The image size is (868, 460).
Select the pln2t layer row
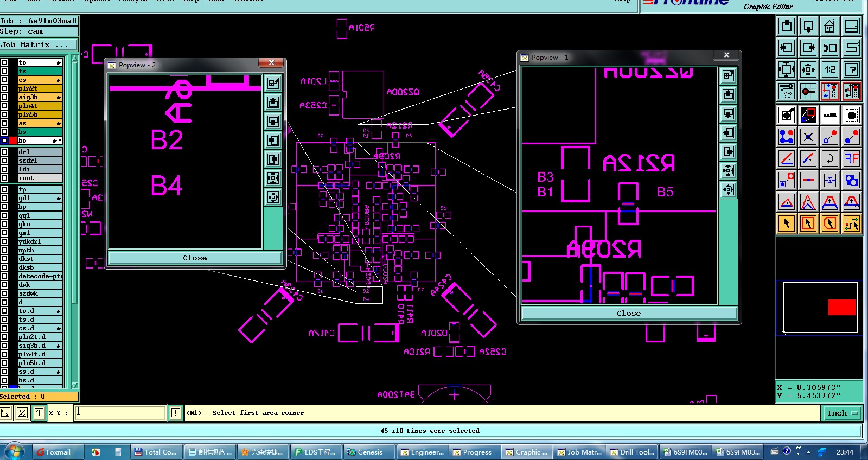[40, 88]
